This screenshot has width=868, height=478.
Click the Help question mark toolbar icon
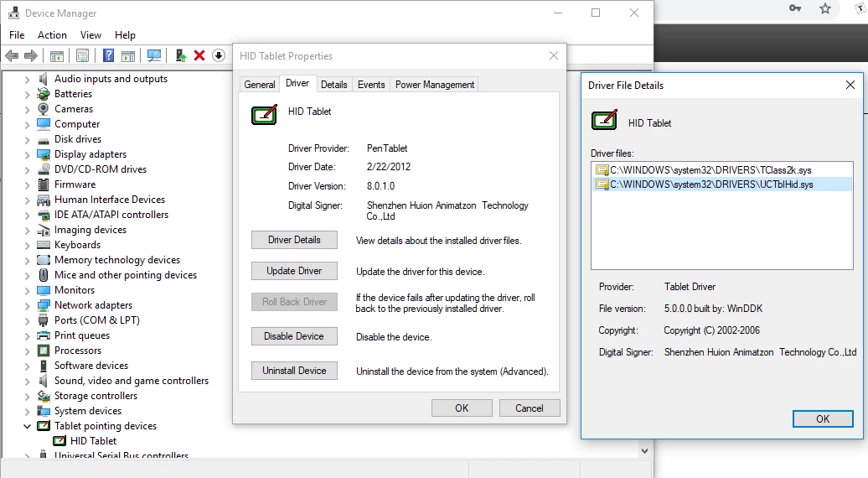(x=109, y=55)
